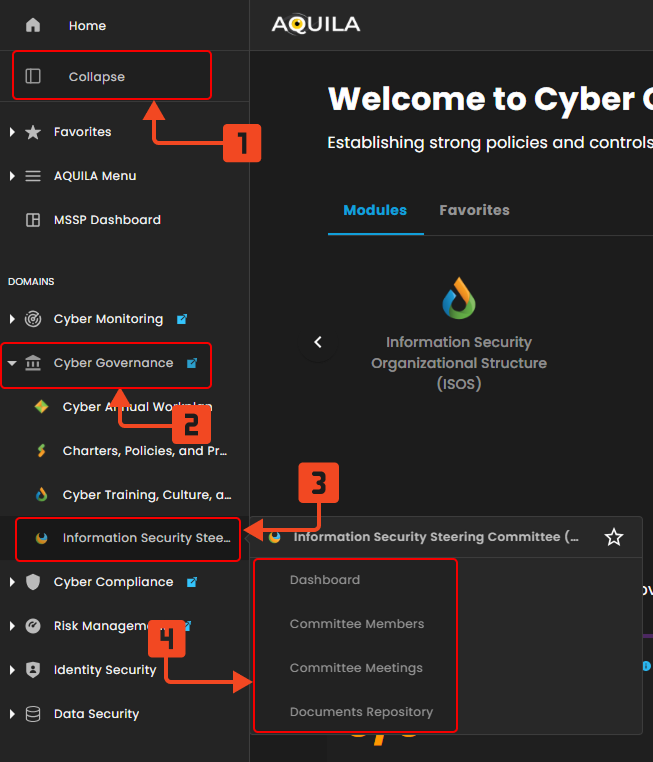653x762 pixels.
Task: Open Cyber Governance external link icon
Action: (192, 363)
